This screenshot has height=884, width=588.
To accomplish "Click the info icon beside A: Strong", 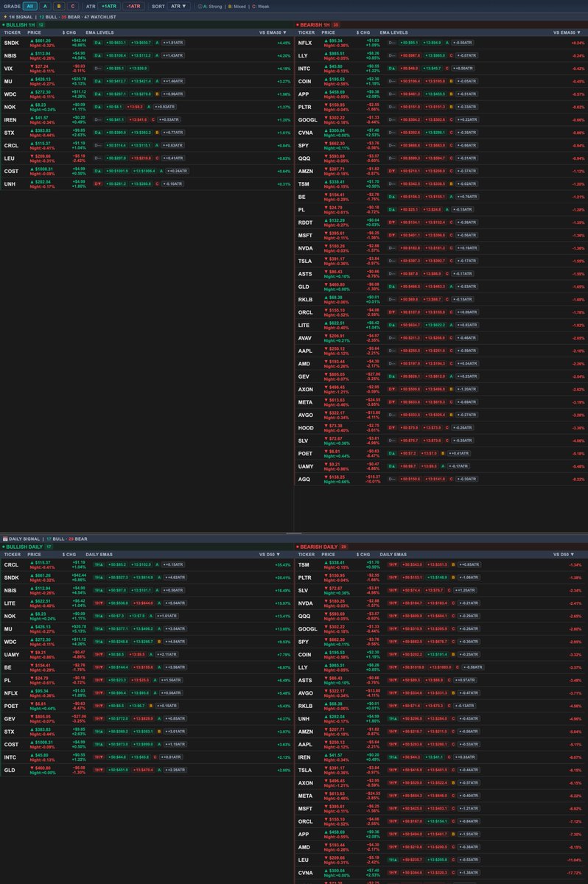I will pyautogui.click(x=199, y=6).
